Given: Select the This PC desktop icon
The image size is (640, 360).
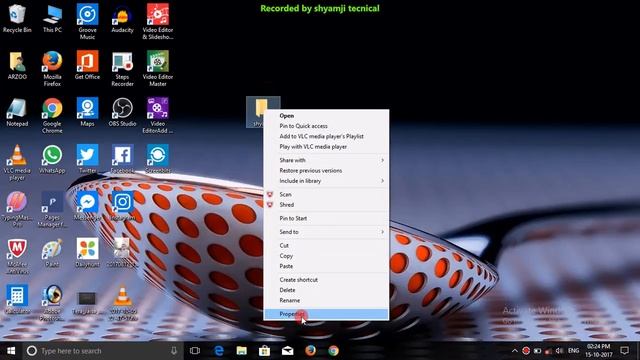Looking at the screenshot, I should pos(52,19).
